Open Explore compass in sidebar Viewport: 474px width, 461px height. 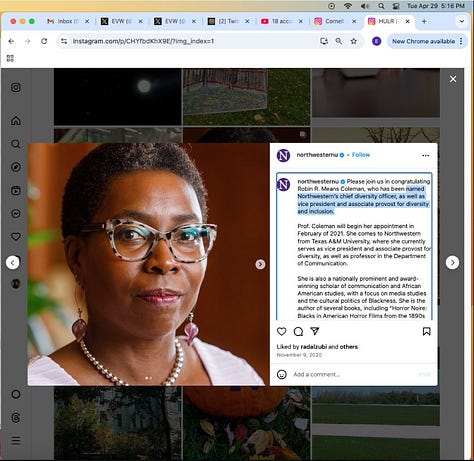(x=16, y=167)
